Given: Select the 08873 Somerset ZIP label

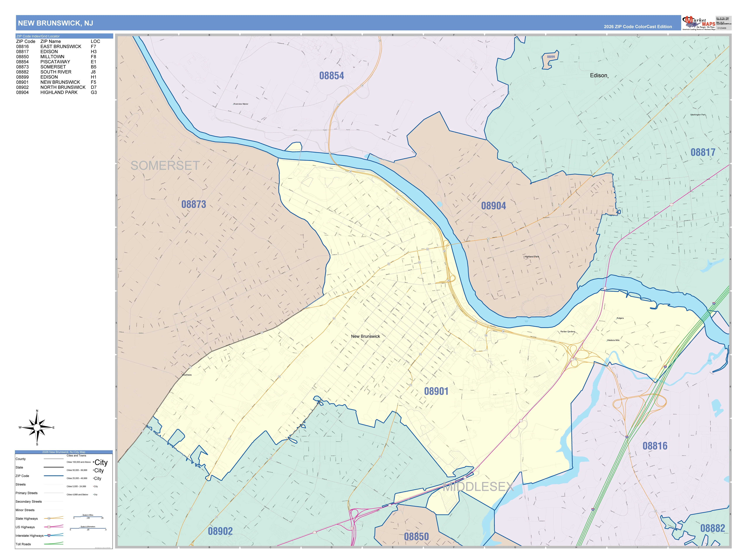Looking at the screenshot, I should click(x=194, y=204).
